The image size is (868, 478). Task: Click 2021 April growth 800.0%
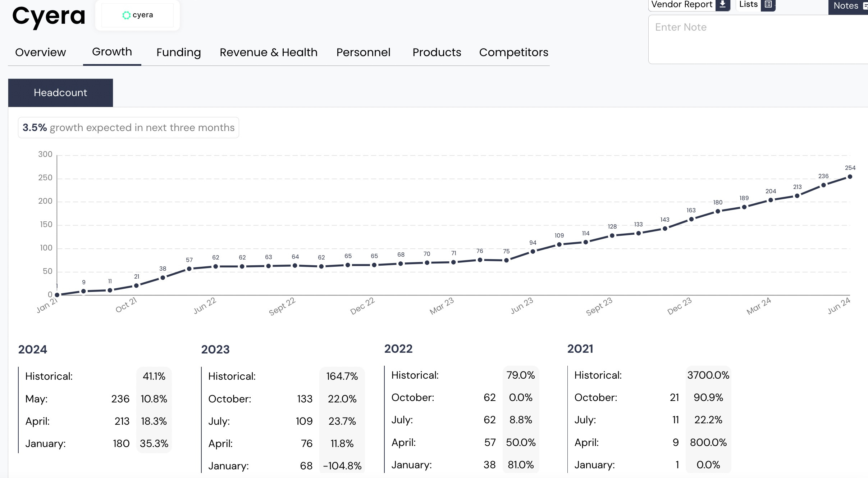pos(708,442)
